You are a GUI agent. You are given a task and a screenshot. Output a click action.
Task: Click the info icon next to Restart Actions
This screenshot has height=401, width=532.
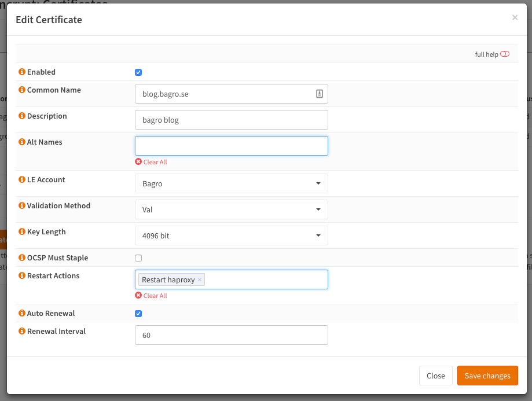pyautogui.click(x=22, y=276)
